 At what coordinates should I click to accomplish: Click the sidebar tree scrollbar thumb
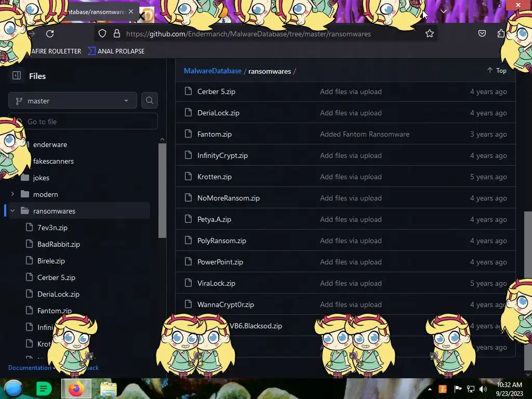tap(162, 190)
